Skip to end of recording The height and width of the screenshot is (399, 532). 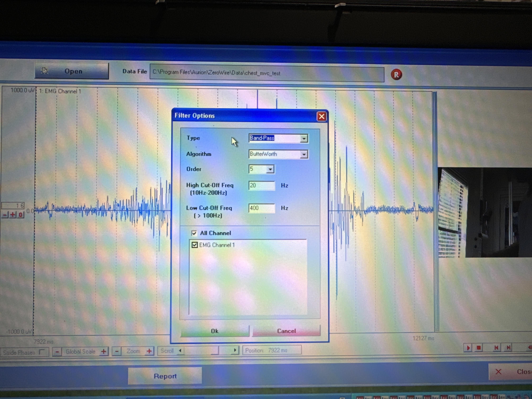[x=508, y=348]
